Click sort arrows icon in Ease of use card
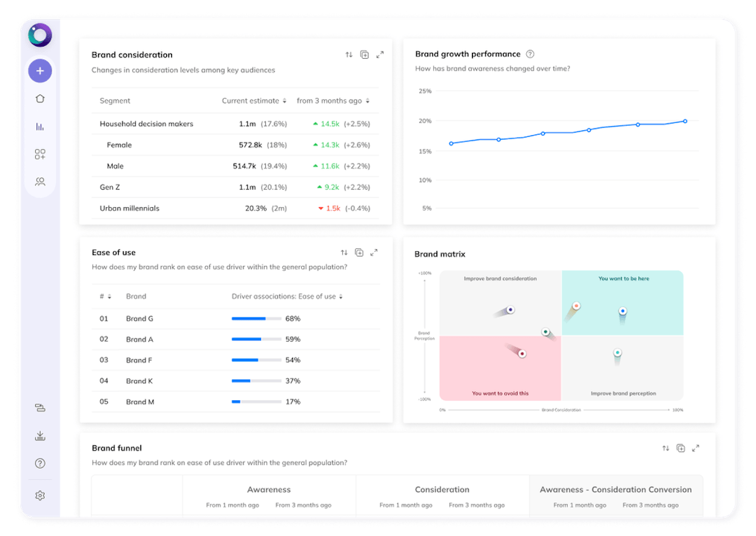This screenshot has width=756, height=536. pyautogui.click(x=344, y=253)
